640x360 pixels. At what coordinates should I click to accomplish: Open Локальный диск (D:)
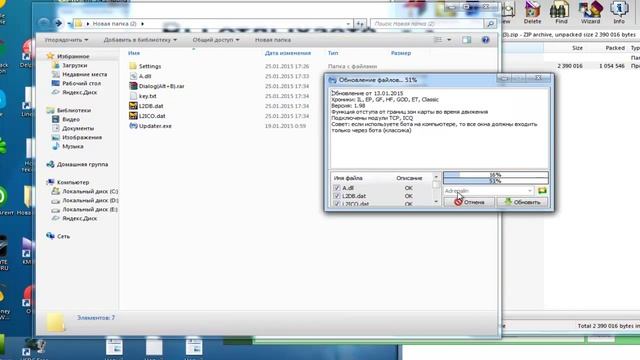click(90, 200)
